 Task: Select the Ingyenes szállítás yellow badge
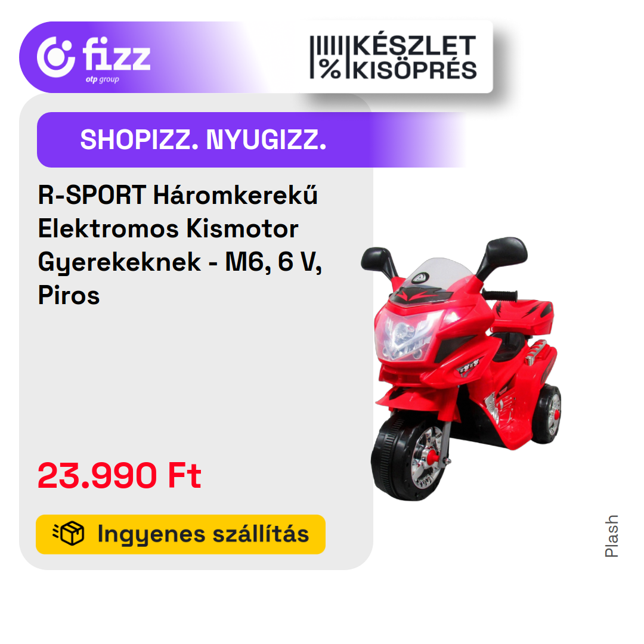point(181,534)
